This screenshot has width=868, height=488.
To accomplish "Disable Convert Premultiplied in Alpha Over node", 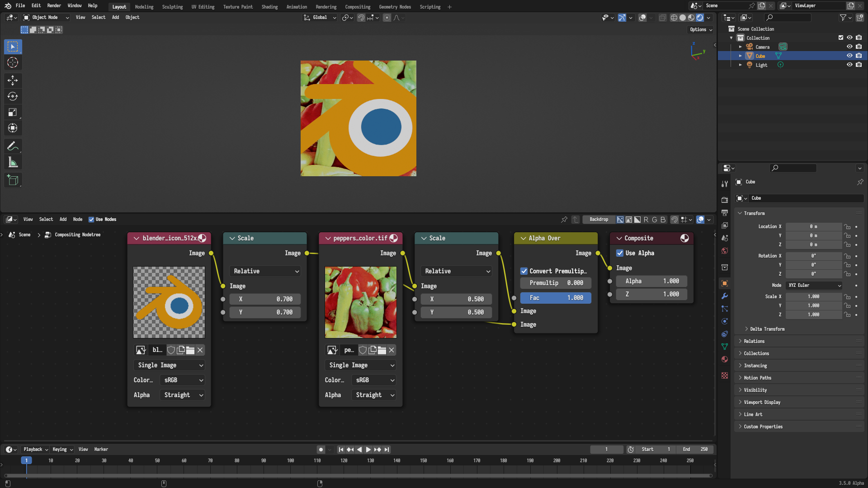I will 524,271.
